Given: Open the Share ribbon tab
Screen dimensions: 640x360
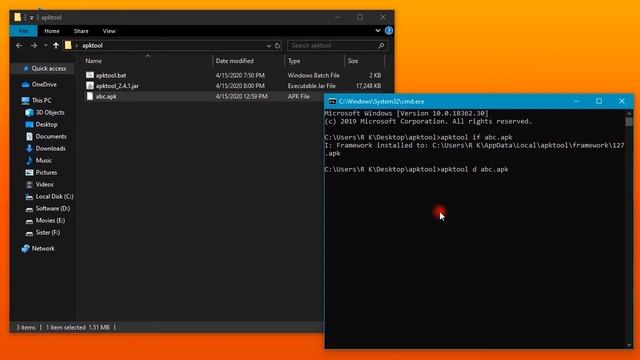Looking at the screenshot, I should (81, 31).
